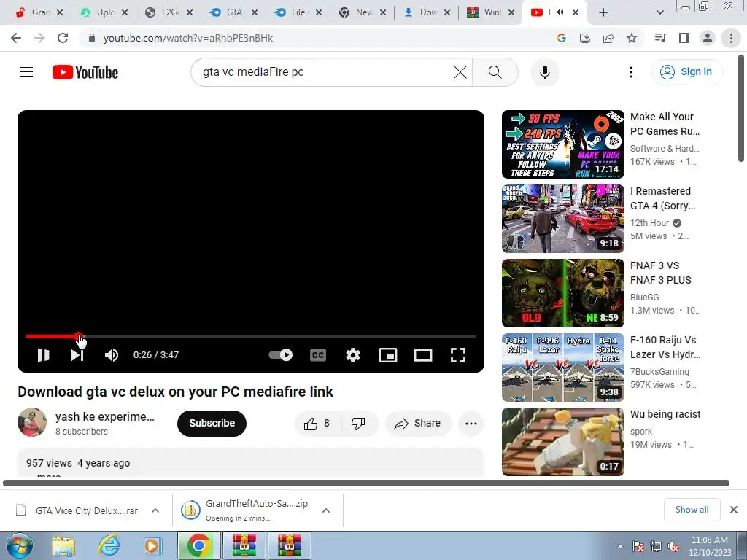Toggle theater mode in player
747x560 pixels.
423,355
